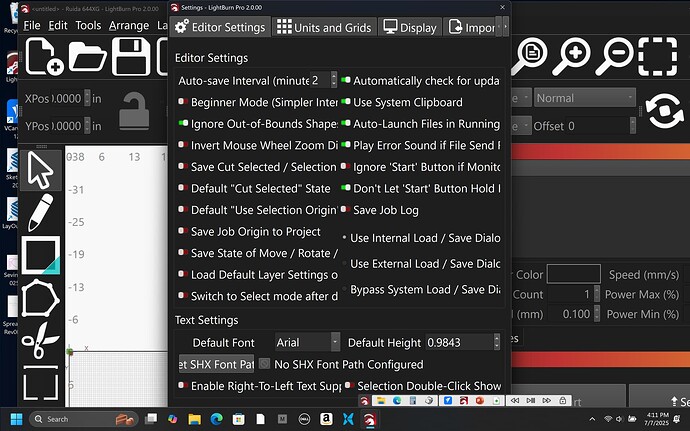Switch to the Units and Grids tab
This screenshot has height=431, width=690.
(x=324, y=27)
